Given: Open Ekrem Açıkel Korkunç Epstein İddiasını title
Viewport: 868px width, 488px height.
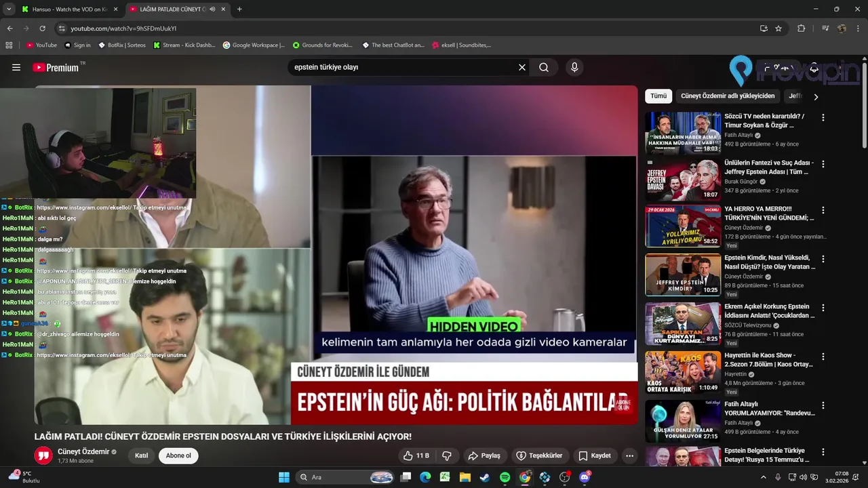Looking at the screenshot, I should point(770,311).
